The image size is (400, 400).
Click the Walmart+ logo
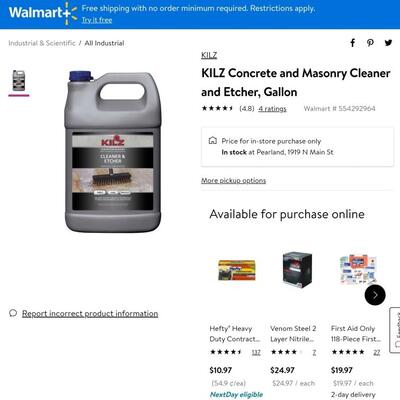click(43, 13)
